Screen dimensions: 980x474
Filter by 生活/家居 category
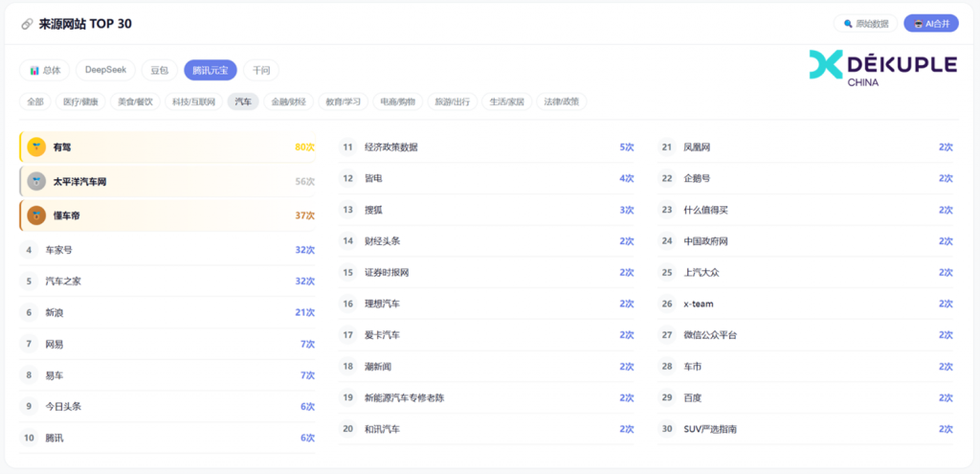tap(507, 102)
